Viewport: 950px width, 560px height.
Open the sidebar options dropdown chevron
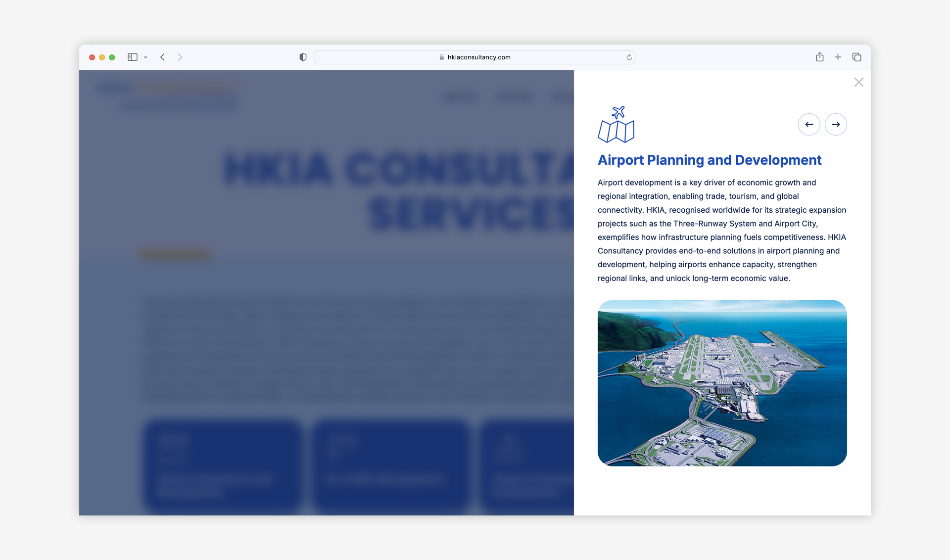pos(145,57)
